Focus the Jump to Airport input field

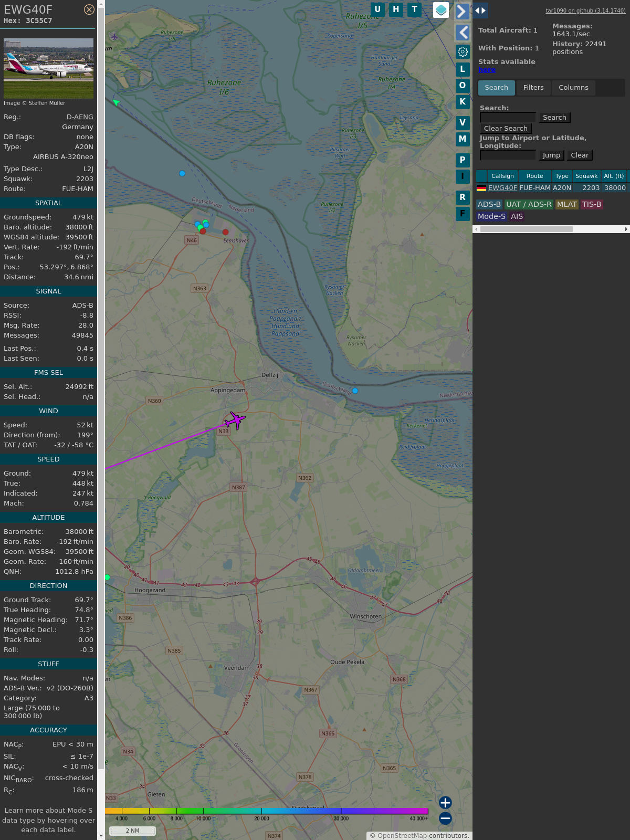pyautogui.click(x=508, y=155)
